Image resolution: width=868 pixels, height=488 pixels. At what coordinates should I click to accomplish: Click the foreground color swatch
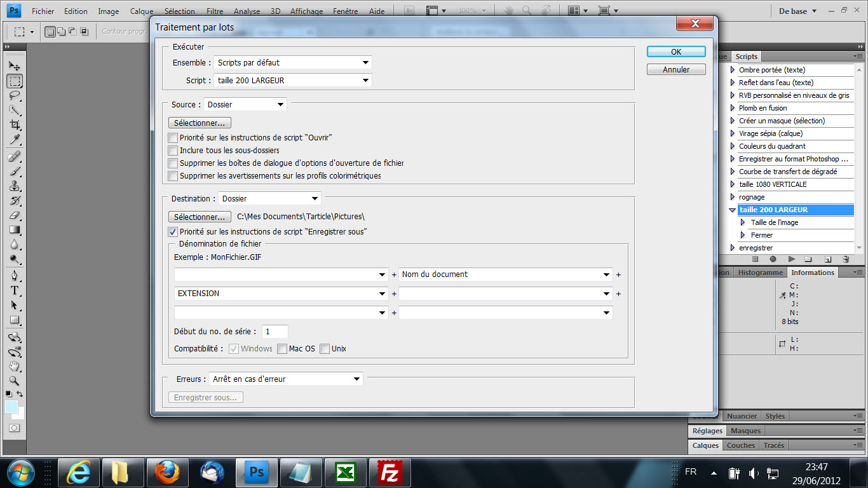tap(11, 407)
